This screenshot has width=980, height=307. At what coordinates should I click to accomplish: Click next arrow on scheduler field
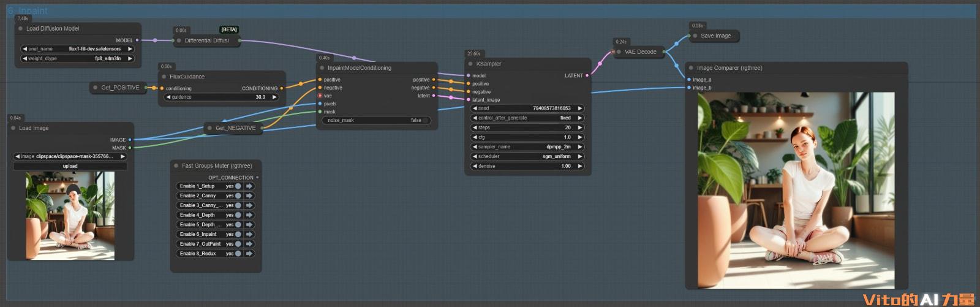580,156
